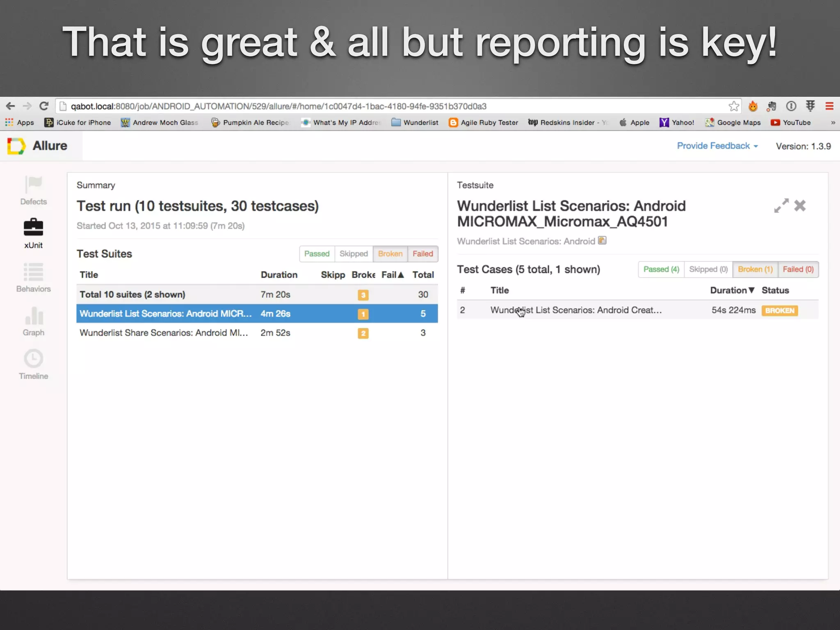Open the Behaviors view in sidebar
This screenshot has width=840, height=630.
pyautogui.click(x=34, y=278)
